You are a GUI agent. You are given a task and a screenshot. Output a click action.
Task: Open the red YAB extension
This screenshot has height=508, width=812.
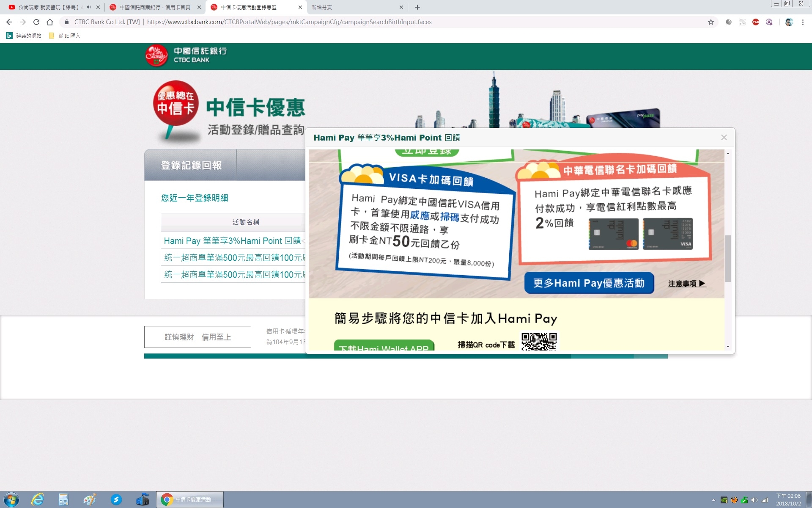point(756,22)
